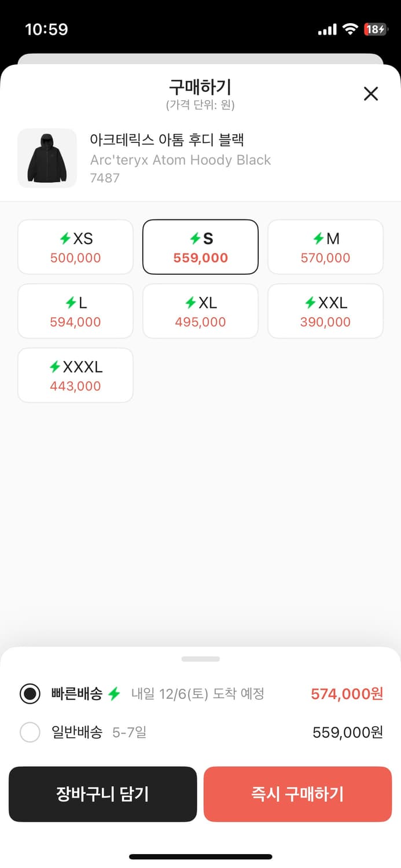Choose the selected size S option
This screenshot has height=868, width=401.
(x=200, y=247)
